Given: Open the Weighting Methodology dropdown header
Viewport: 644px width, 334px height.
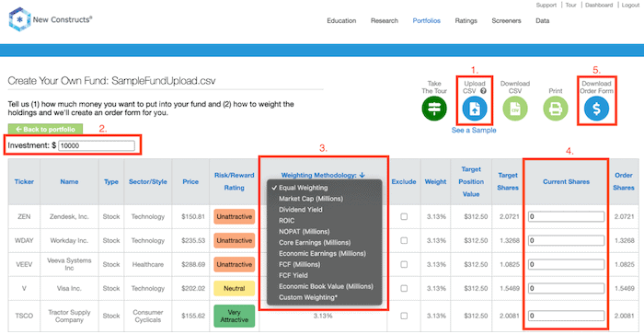Looking at the screenshot, I should click(323, 175).
